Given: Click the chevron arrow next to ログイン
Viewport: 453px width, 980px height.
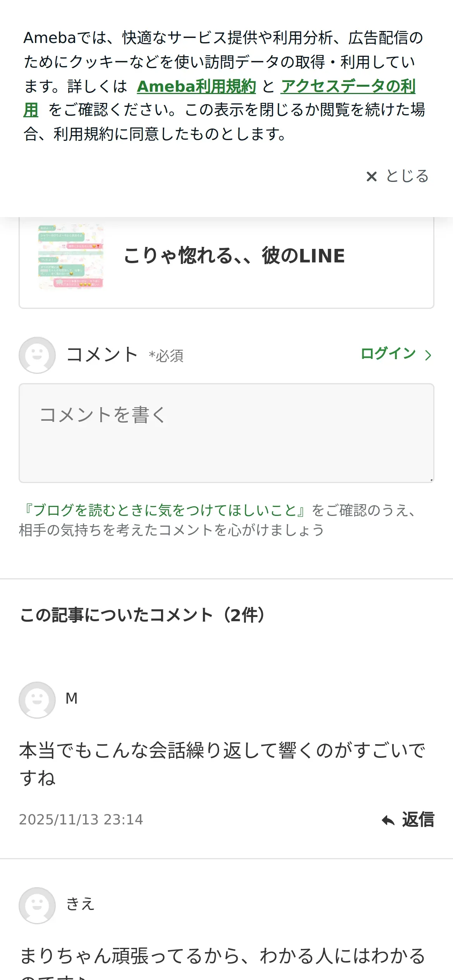Looking at the screenshot, I should (428, 355).
